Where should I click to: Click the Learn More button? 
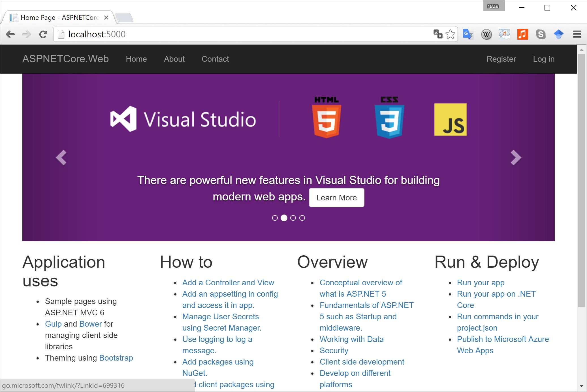(x=336, y=198)
